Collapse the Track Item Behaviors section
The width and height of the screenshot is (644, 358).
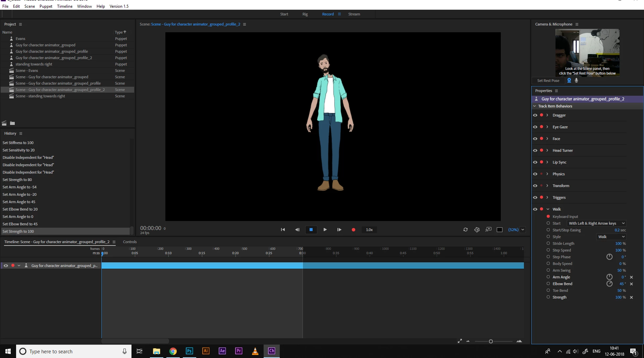point(535,106)
